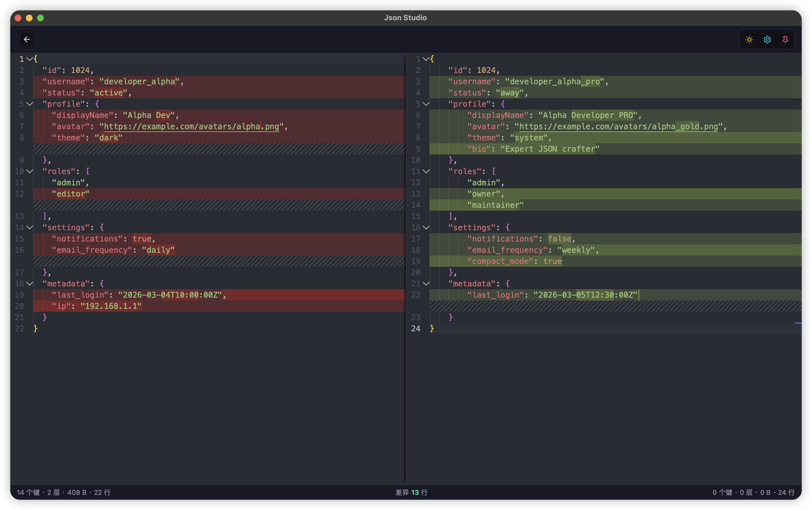Image resolution: width=812 pixels, height=510 pixels.
Task: Collapse the settings object in the left pane
Action: [30, 227]
